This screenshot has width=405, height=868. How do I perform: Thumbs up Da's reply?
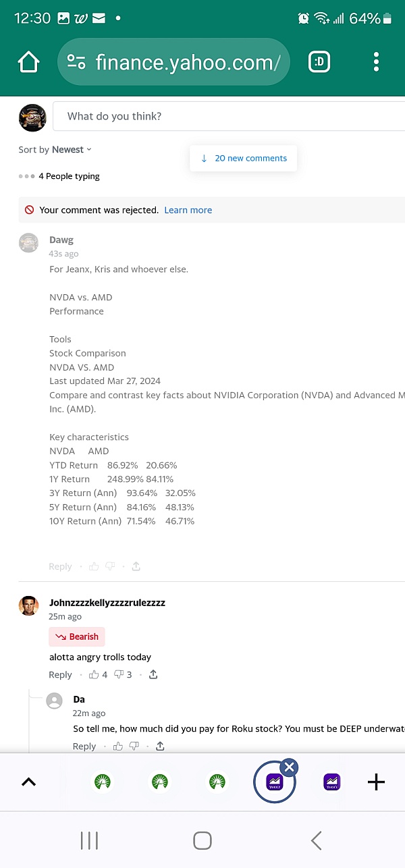[118, 746]
